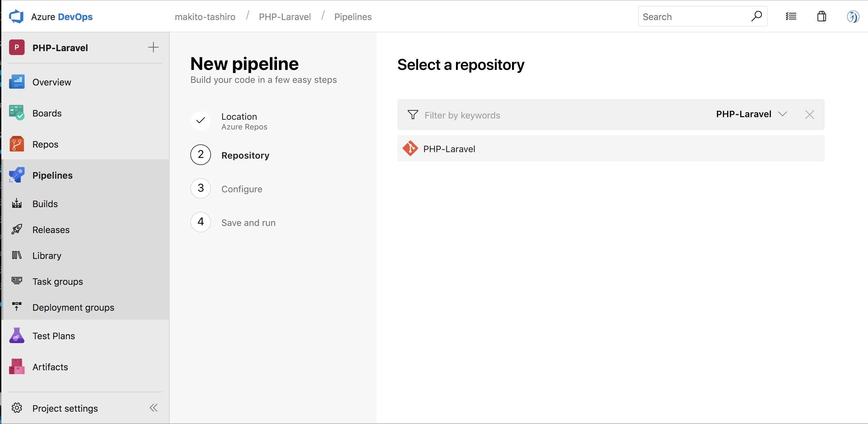Click the step 2 circle
This screenshot has width=868, height=424.
click(x=200, y=154)
